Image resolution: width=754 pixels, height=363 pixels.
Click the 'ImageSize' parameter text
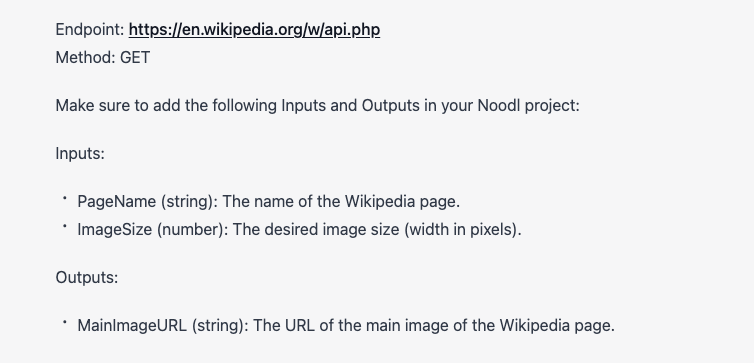(114, 229)
